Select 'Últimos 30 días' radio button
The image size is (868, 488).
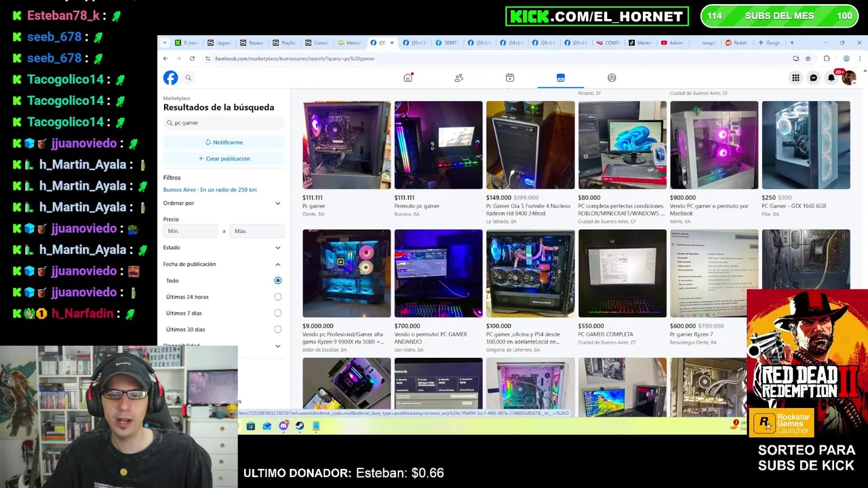point(277,329)
